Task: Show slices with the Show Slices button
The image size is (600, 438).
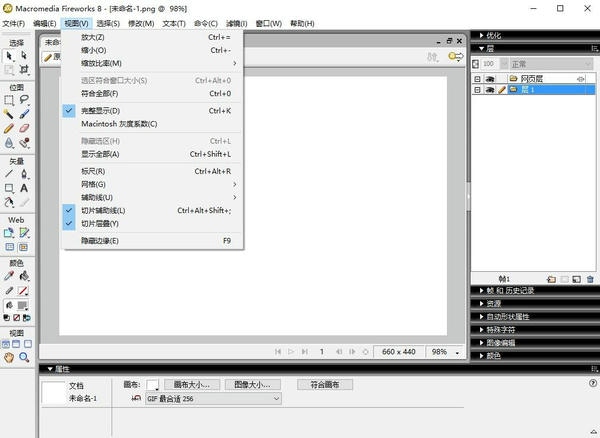Action: pos(23,247)
